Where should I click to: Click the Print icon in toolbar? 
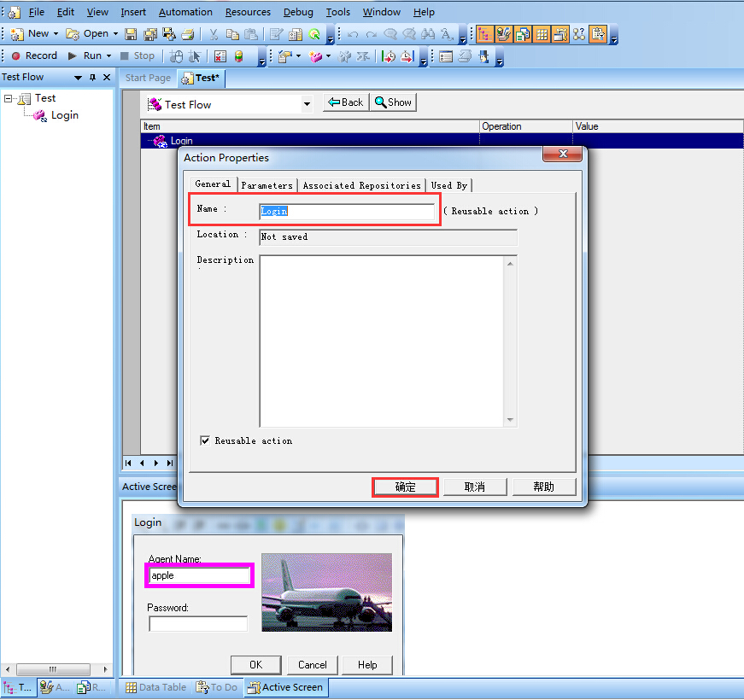pos(187,34)
